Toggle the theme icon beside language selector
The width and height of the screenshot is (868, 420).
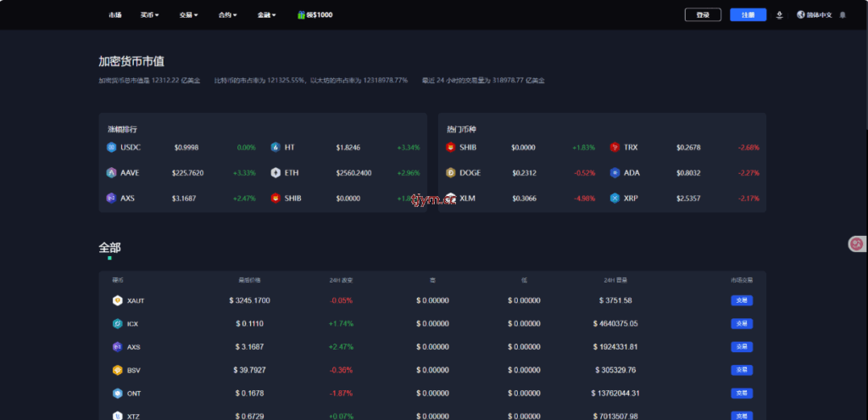coord(843,15)
